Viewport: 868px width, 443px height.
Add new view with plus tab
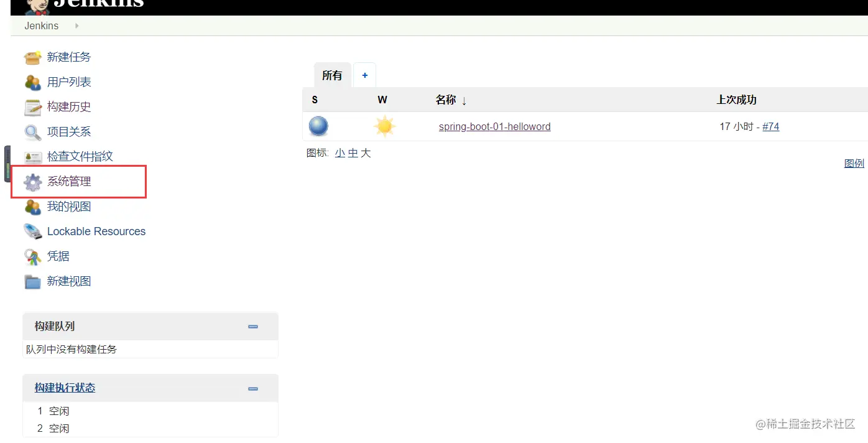click(x=365, y=75)
